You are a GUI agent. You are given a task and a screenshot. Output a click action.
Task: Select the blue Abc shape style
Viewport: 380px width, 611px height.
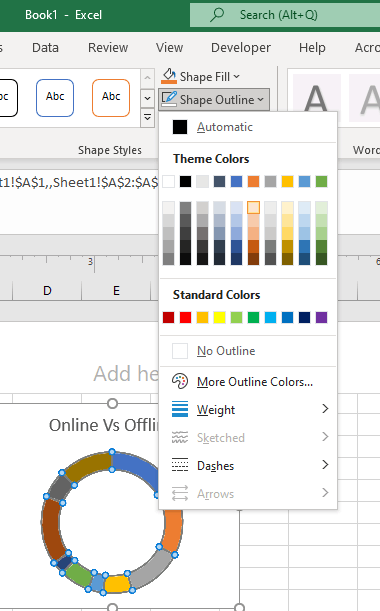click(55, 98)
